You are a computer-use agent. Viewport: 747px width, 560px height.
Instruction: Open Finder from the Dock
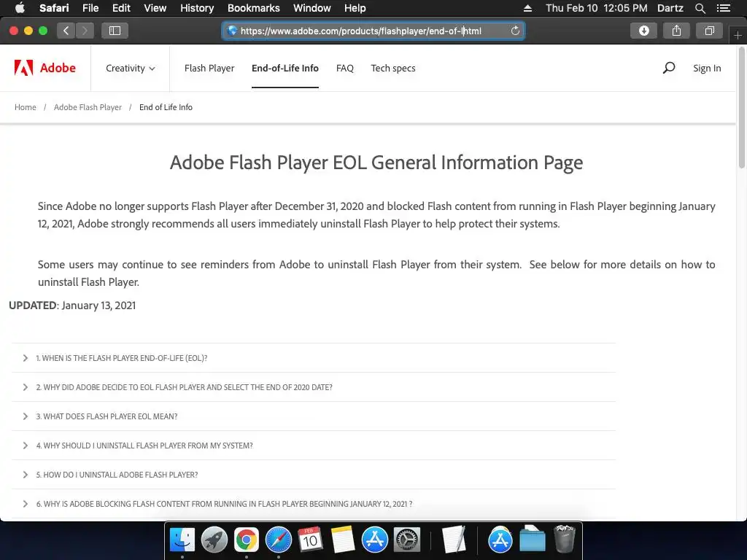click(x=182, y=540)
